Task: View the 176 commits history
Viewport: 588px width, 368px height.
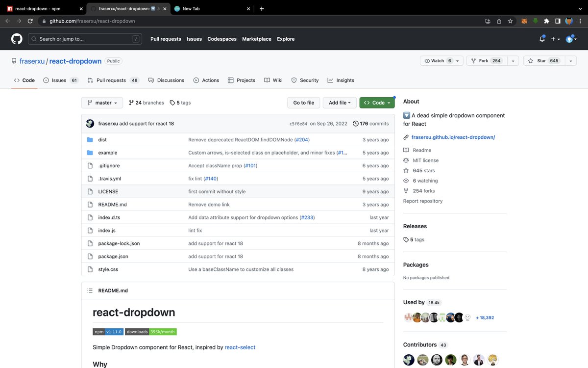Action: pos(371,124)
